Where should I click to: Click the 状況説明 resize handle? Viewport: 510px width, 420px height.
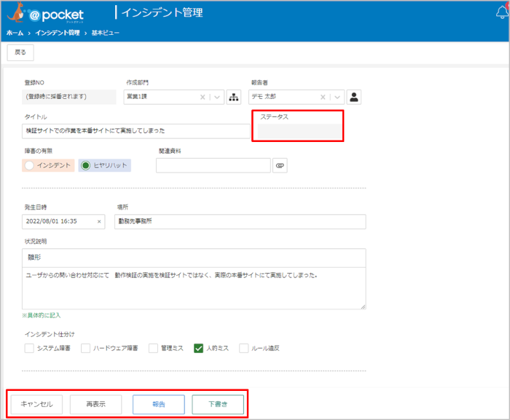[363, 306]
